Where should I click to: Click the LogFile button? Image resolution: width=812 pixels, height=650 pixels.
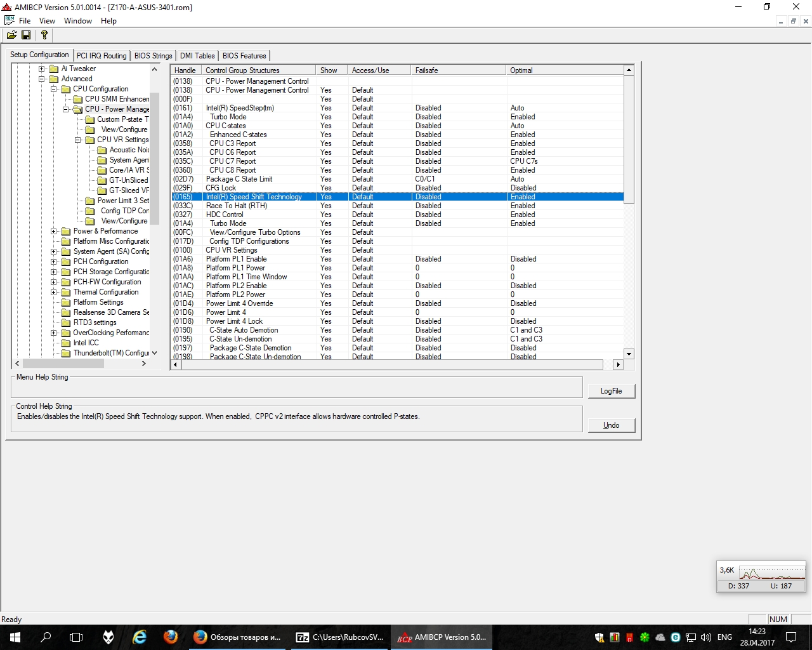(611, 391)
